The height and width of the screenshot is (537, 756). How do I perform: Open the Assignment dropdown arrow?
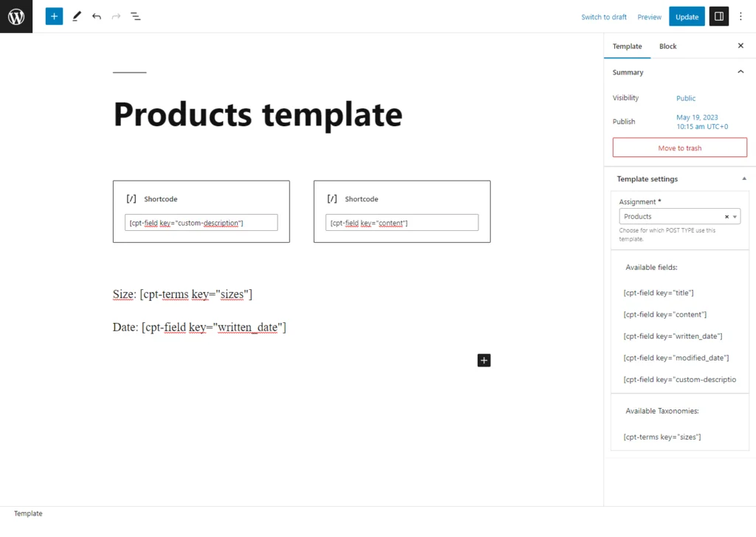click(x=735, y=216)
